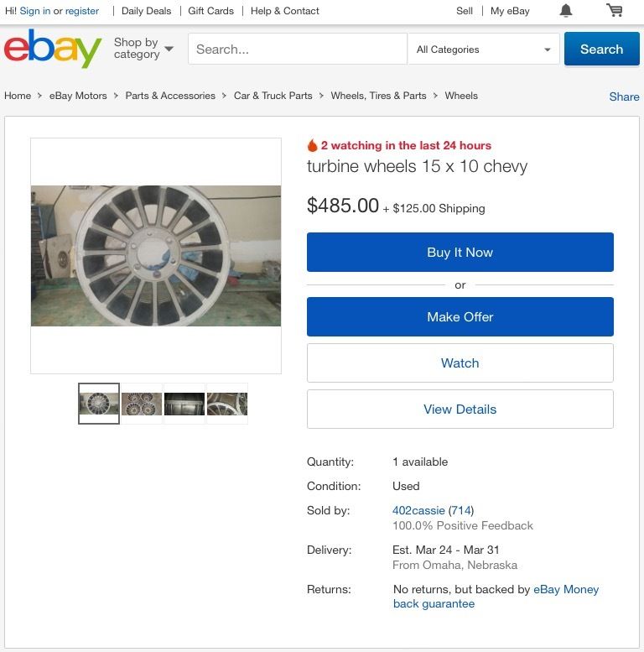Open the shopping cart icon
Image resolution: width=644 pixels, height=652 pixels.
(614, 10)
